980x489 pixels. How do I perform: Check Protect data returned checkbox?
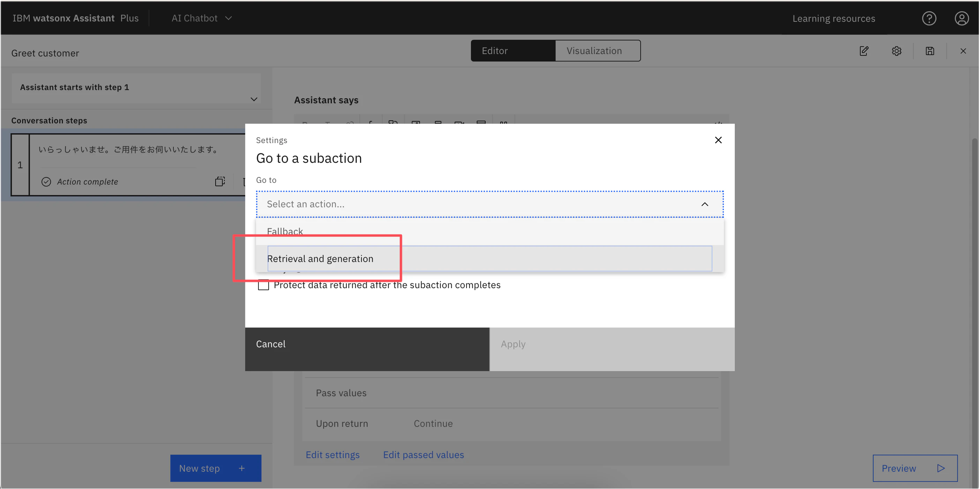point(263,285)
